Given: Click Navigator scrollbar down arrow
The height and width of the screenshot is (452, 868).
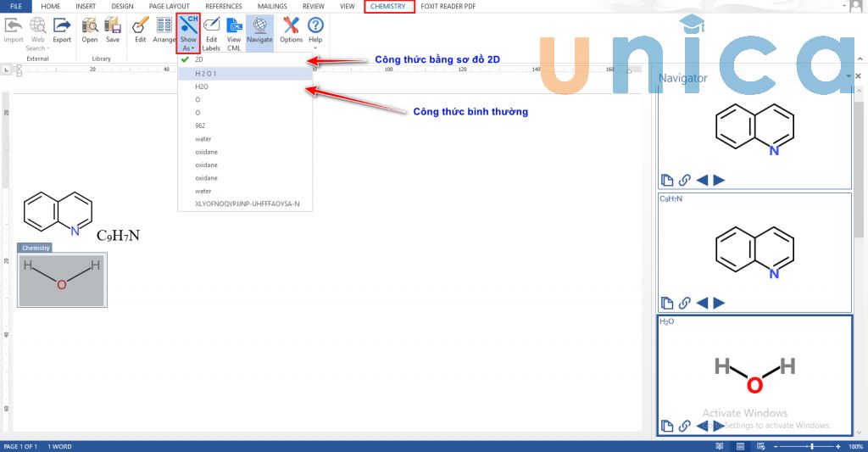Looking at the screenshot, I should [860, 432].
